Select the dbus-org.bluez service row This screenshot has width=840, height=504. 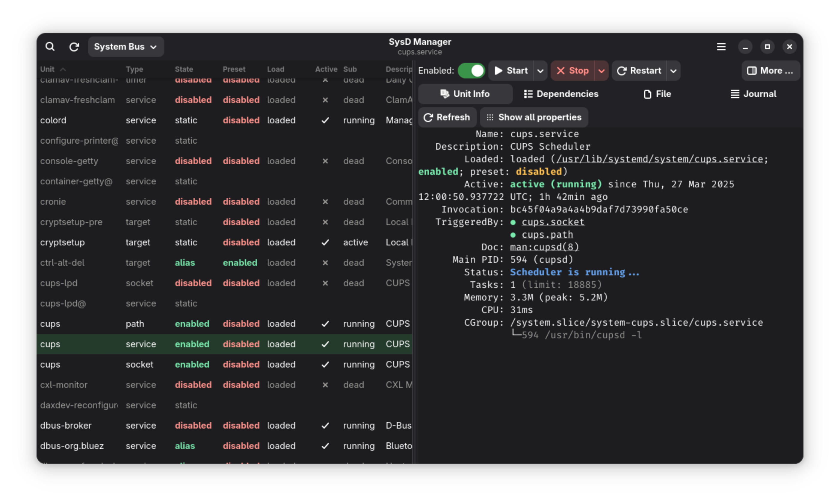coord(224,446)
